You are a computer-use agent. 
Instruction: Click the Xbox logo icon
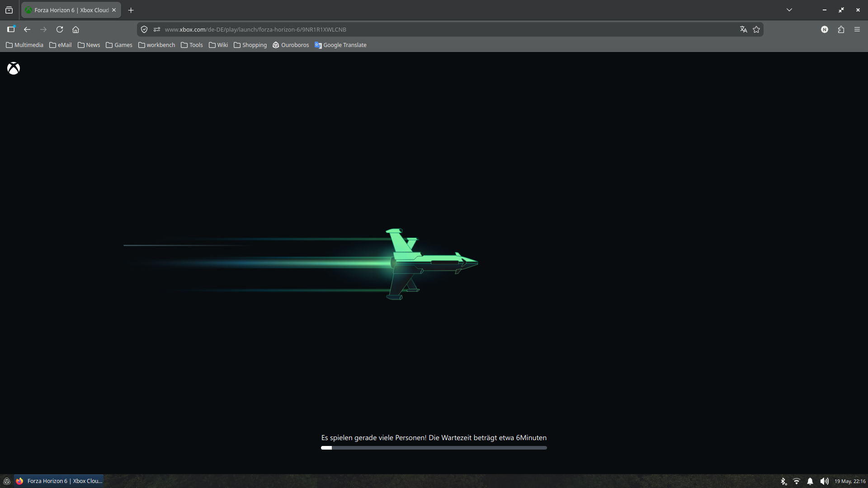pyautogui.click(x=14, y=68)
